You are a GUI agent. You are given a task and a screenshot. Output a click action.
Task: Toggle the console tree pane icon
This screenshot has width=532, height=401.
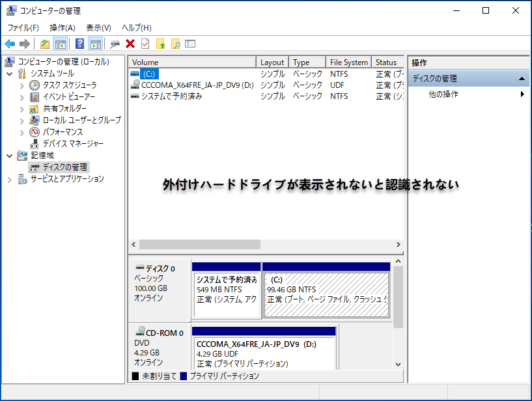(x=61, y=44)
